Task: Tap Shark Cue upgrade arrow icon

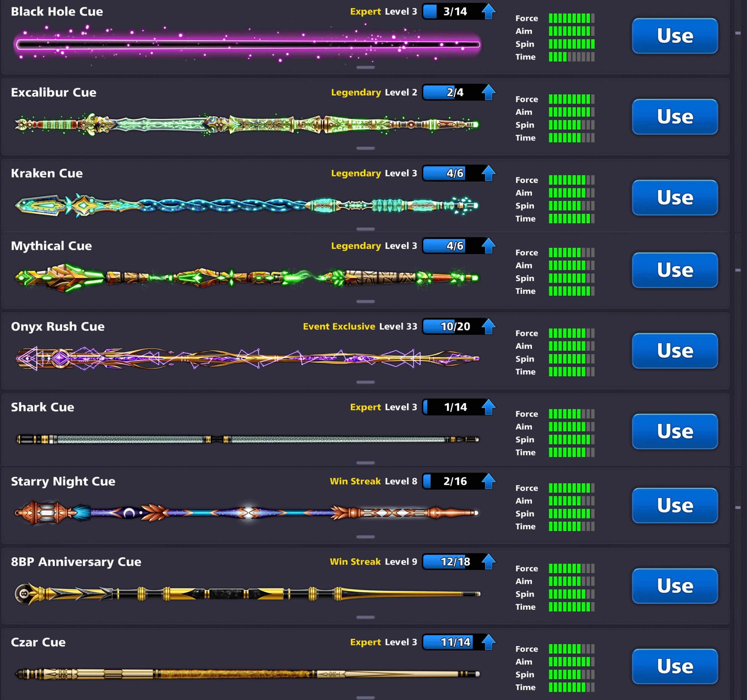Action: [488, 407]
